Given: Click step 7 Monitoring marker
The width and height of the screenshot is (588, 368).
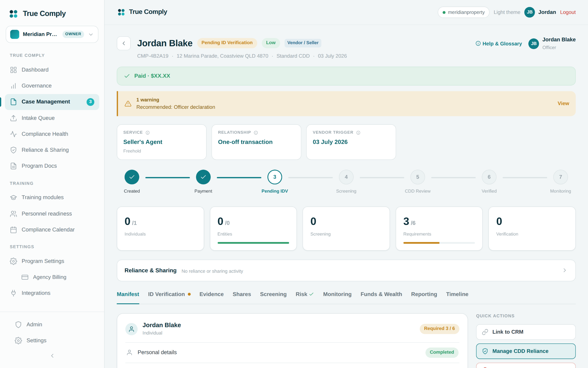Looking at the screenshot, I should pos(560,177).
